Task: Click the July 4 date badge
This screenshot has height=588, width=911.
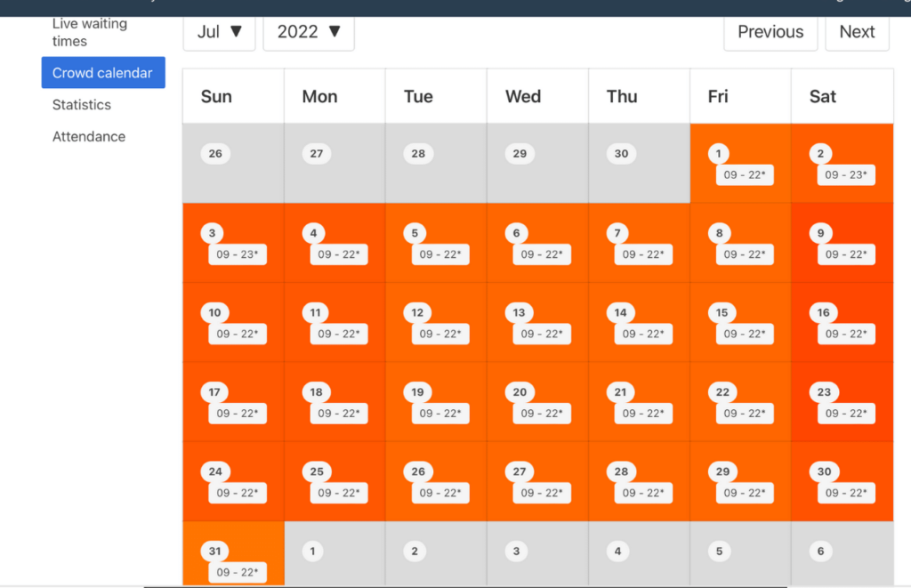Action: pos(313,234)
